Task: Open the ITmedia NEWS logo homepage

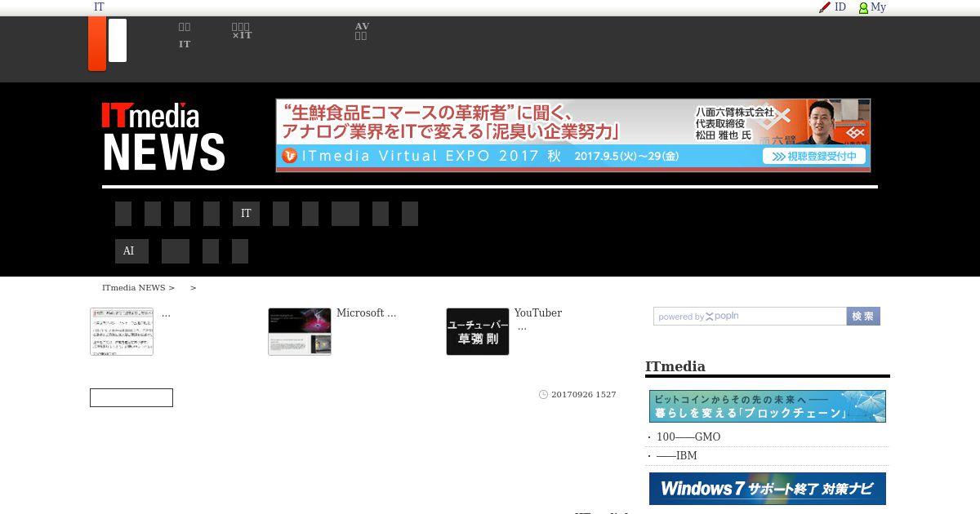Action: pyautogui.click(x=163, y=136)
